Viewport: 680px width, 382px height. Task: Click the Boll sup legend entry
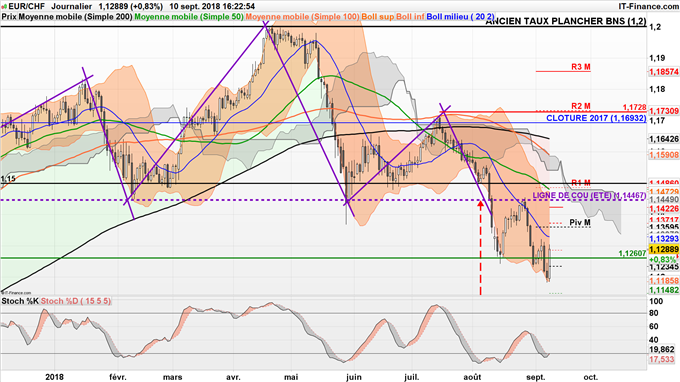pos(378,17)
